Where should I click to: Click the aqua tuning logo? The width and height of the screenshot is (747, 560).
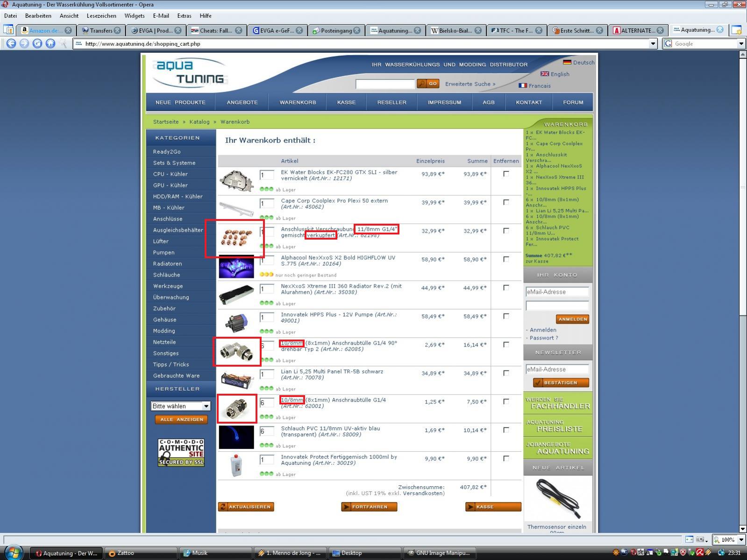pos(190,73)
